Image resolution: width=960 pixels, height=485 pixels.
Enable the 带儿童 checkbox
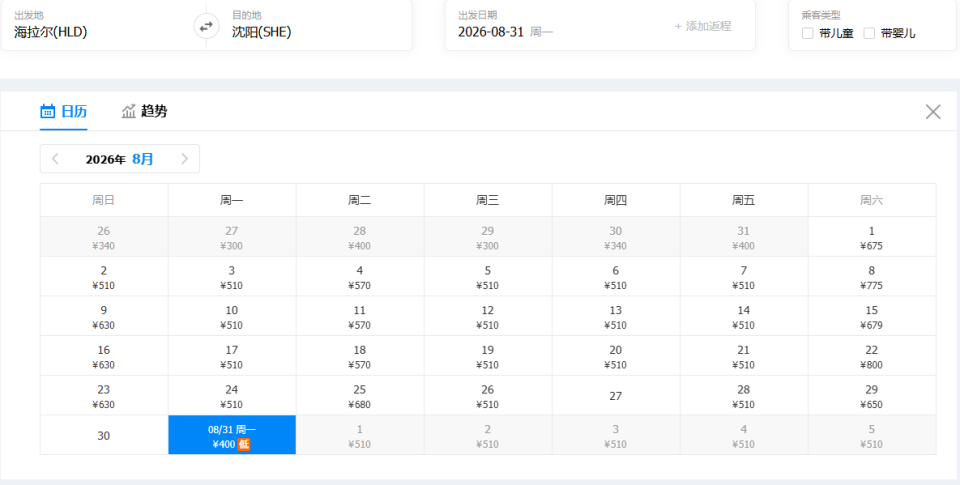pos(808,33)
